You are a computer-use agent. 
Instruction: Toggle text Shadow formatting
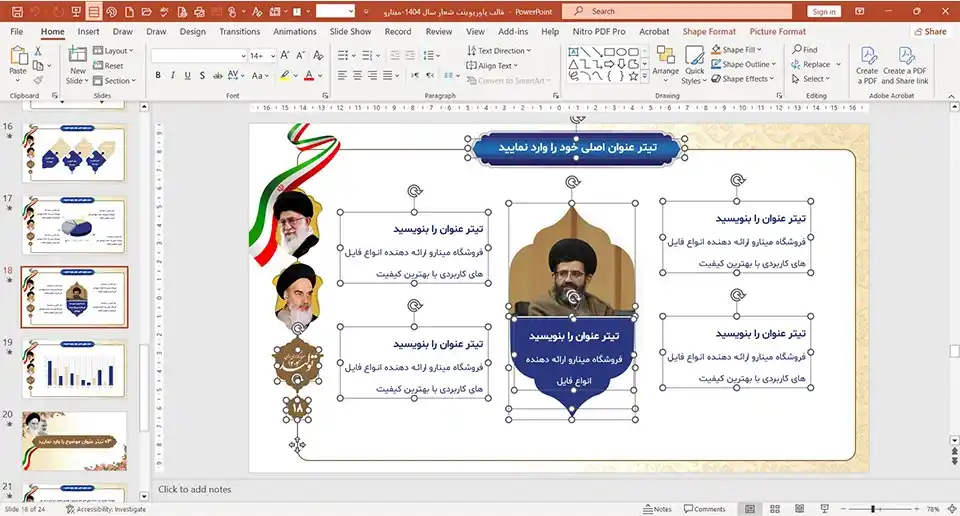pyautogui.click(x=202, y=75)
